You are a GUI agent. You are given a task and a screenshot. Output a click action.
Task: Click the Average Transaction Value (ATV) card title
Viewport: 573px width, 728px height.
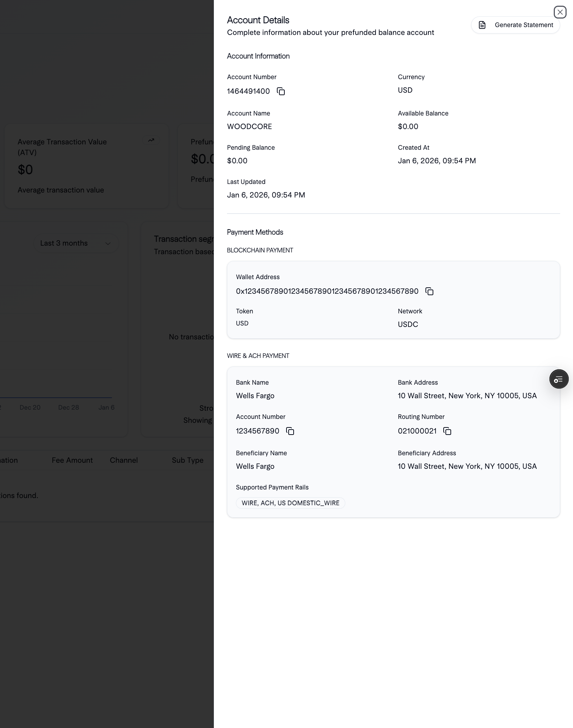click(x=62, y=147)
